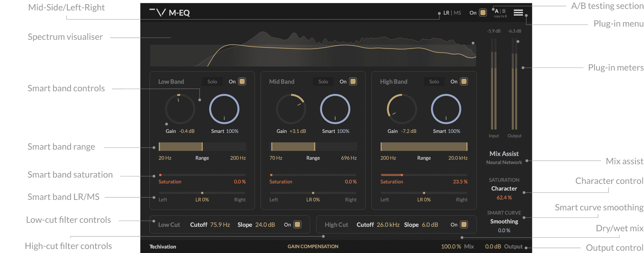Toggle GAIN COMPENSATION
This screenshot has height=253, width=644.
click(x=313, y=246)
